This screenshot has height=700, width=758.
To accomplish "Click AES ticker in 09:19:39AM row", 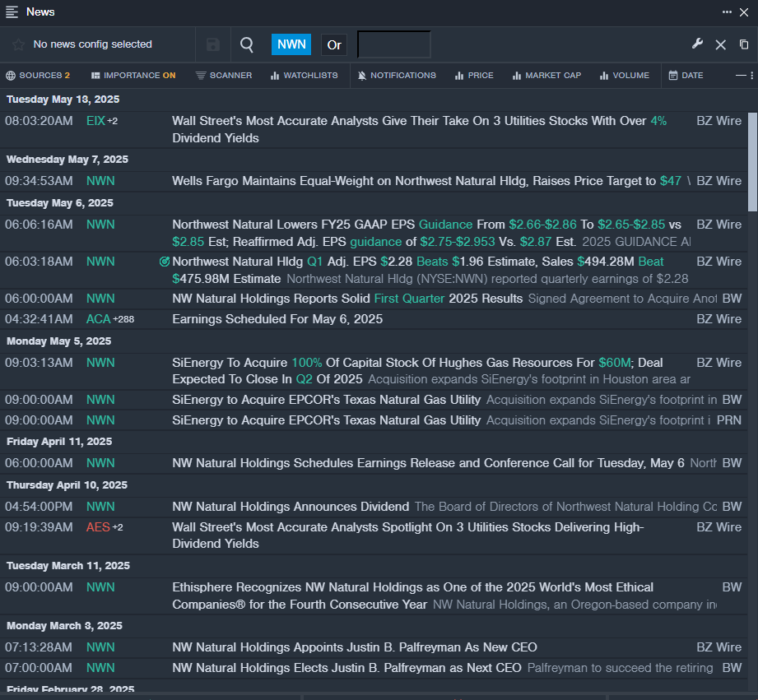I will [x=98, y=527].
